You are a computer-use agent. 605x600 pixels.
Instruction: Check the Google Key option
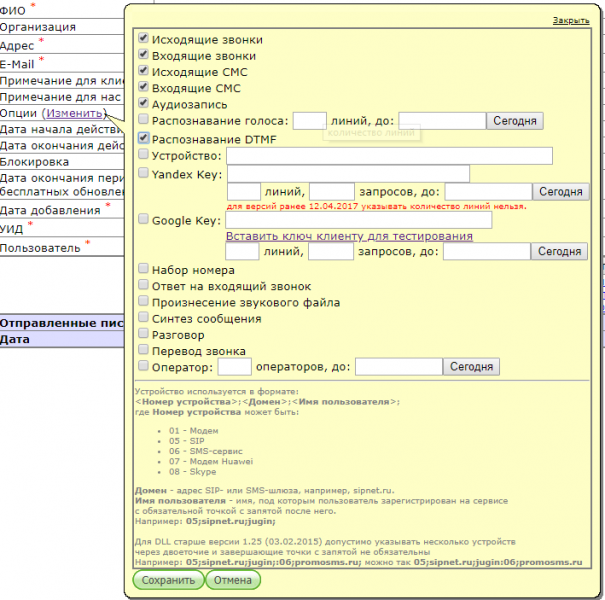(143, 219)
